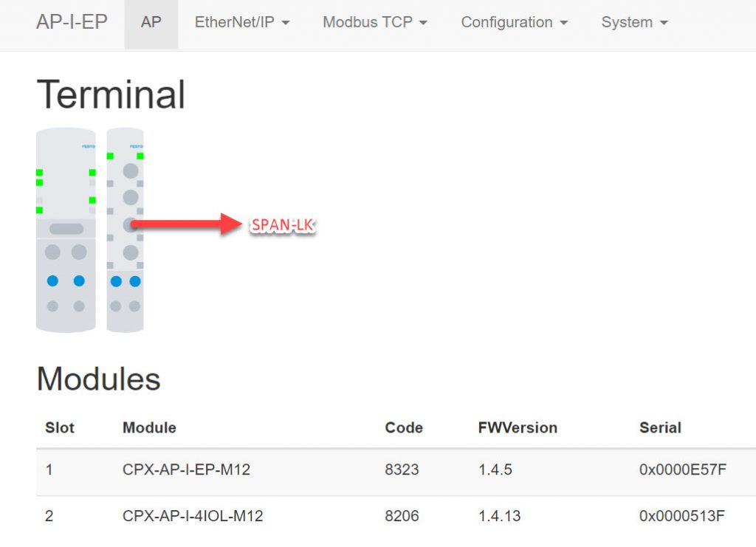Click the bottom-left green LED on first module
The width and height of the screenshot is (756, 547).
pyautogui.click(x=40, y=210)
